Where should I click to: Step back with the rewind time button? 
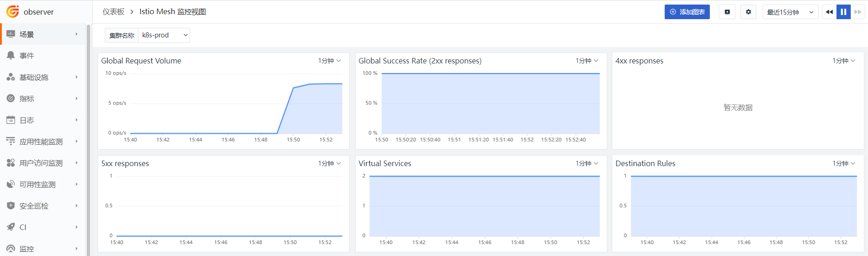tap(829, 12)
